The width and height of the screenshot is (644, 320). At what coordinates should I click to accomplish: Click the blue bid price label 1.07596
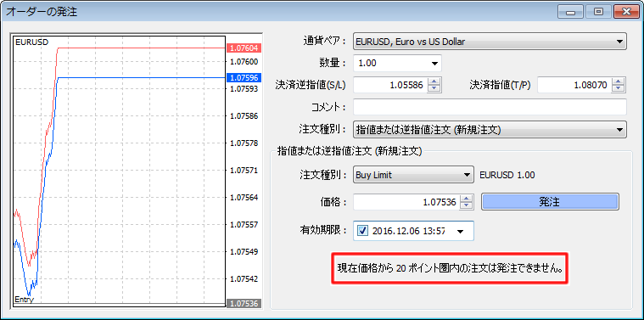(x=244, y=77)
